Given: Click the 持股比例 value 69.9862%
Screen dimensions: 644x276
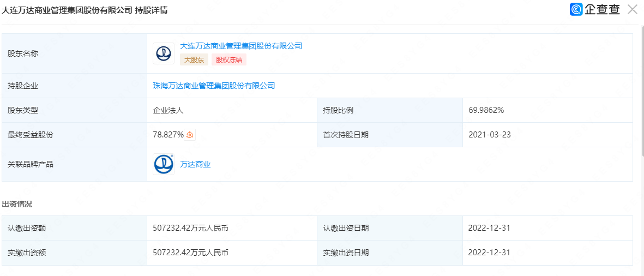Looking at the screenshot, I should point(486,110).
